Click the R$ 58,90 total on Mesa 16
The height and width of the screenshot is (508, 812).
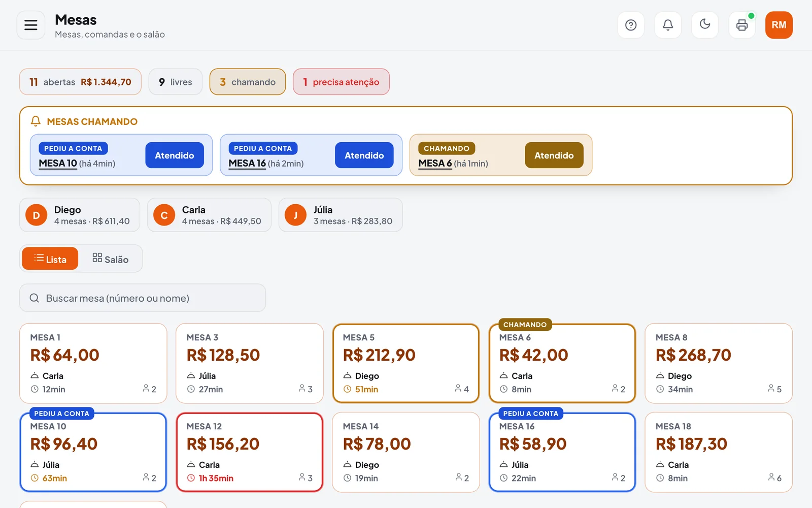coord(533,444)
